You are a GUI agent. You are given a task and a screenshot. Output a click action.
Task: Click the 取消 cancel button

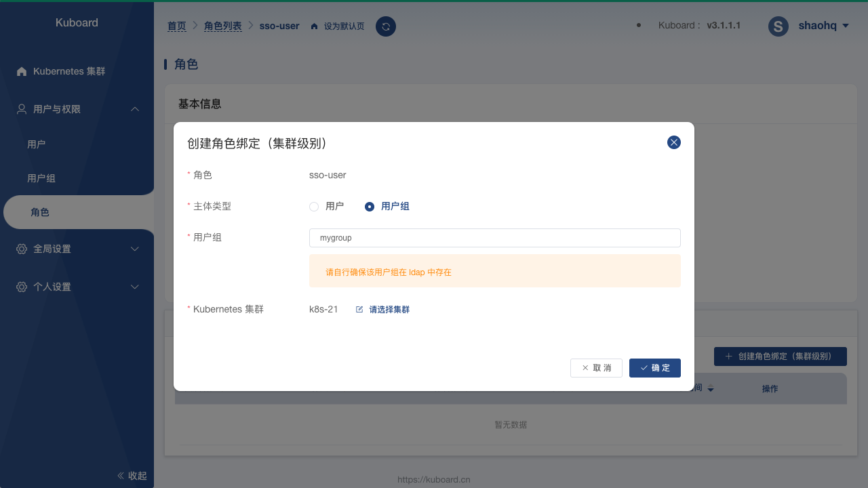click(x=596, y=367)
